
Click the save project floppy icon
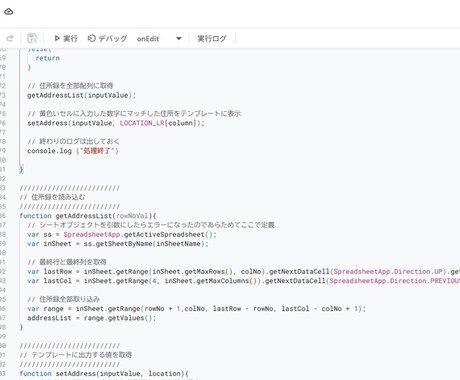(x=32, y=38)
